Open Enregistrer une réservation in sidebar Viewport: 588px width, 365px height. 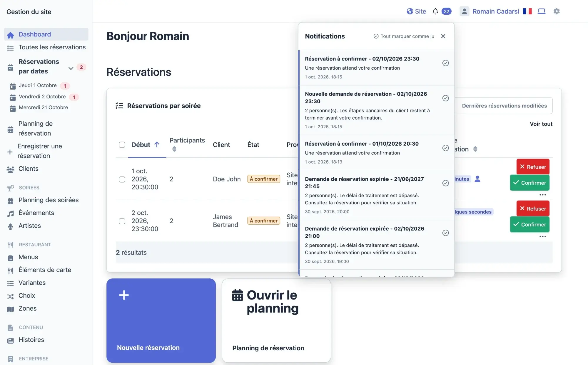pos(46,151)
